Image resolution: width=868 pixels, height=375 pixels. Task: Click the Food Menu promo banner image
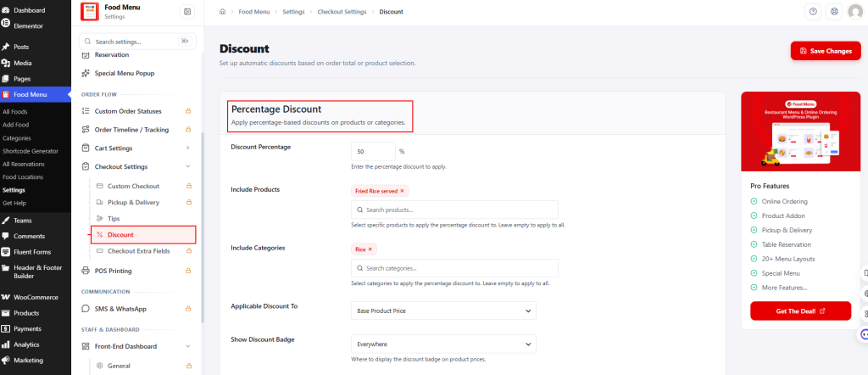800,132
